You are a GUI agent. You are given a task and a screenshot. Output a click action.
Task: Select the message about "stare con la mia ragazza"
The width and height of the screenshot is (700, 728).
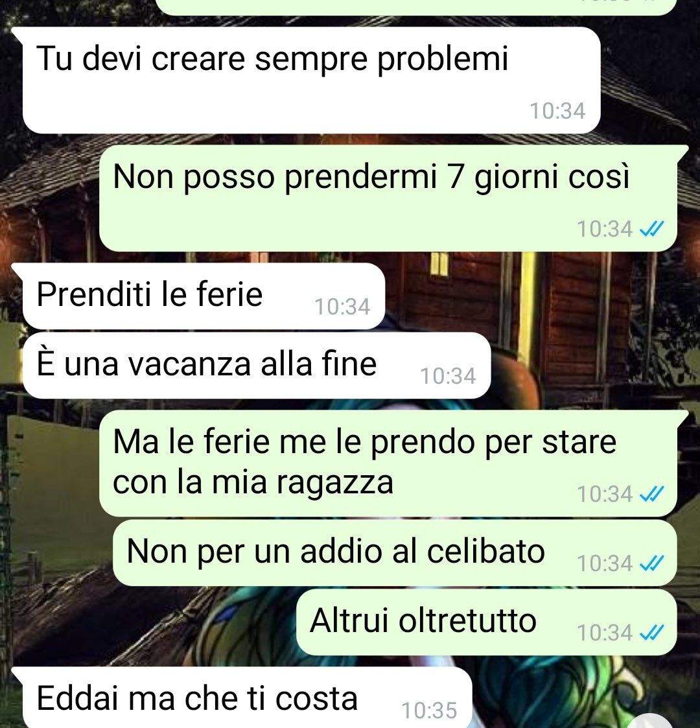pyautogui.click(x=388, y=464)
